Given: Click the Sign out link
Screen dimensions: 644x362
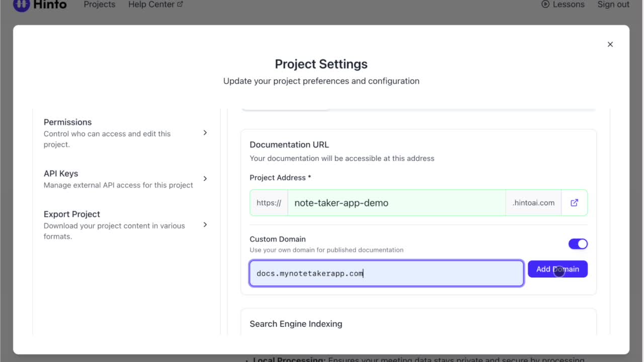Looking at the screenshot, I should 613,5.
